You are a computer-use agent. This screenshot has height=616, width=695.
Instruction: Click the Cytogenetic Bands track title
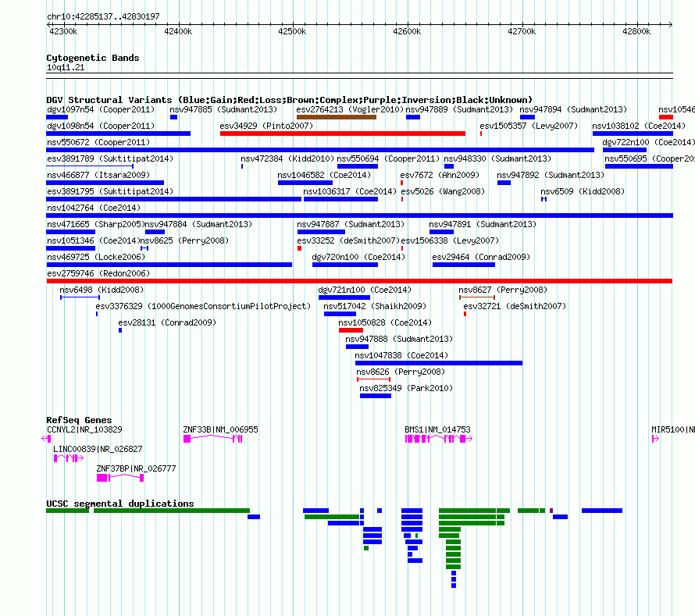coord(93,58)
